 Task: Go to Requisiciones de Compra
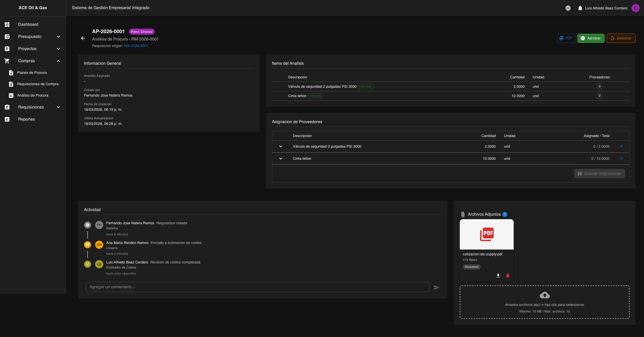[x=38, y=84]
